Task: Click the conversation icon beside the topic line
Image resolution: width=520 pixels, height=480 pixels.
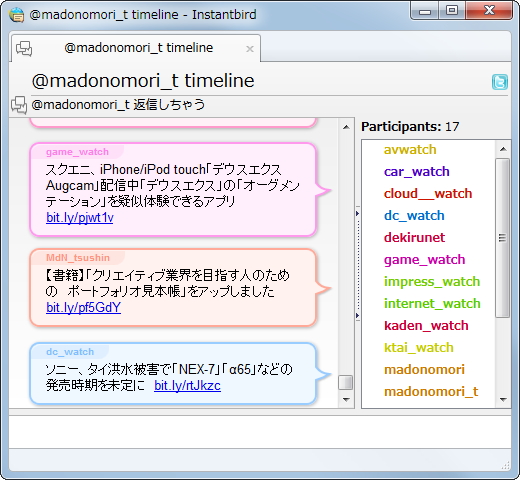Action: 19,105
